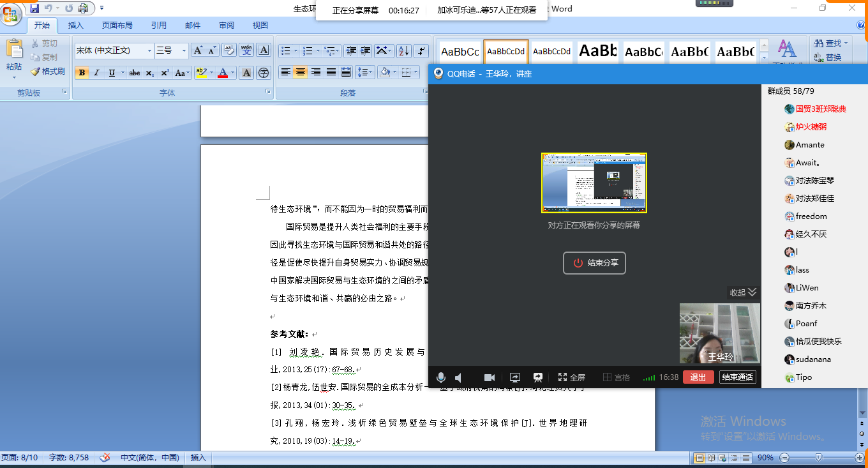Click the full reading layout view icon

(x=710, y=458)
